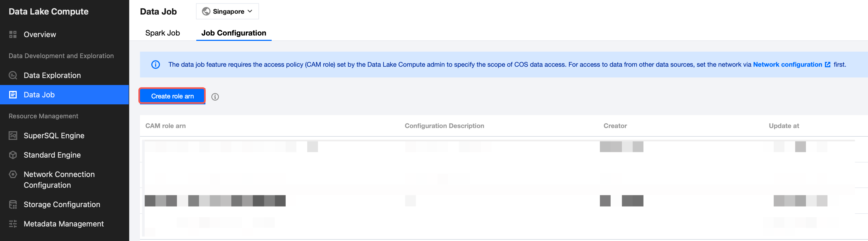This screenshot has height=241, width=868.
Task: Open the Network configuration link
Action: (x=787, y=65)
